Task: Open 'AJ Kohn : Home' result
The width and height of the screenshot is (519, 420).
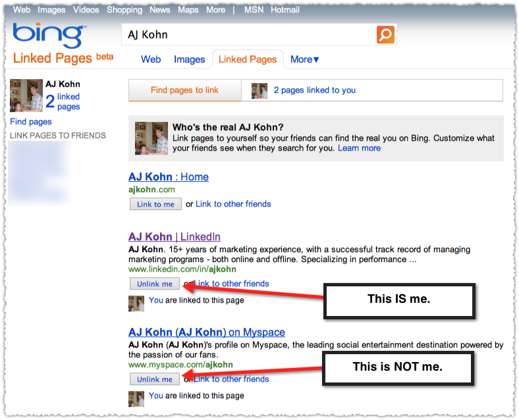Action: click(169, 177)
